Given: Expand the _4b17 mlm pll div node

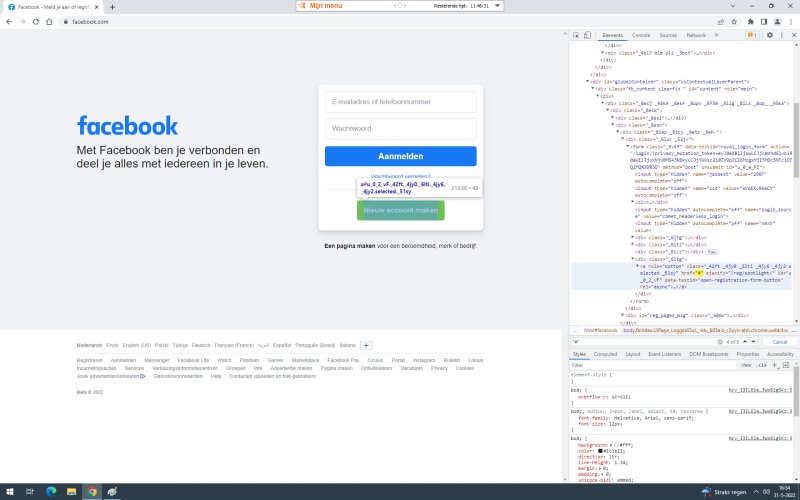Looking at the screenshot, I should [x=603, y=53].
